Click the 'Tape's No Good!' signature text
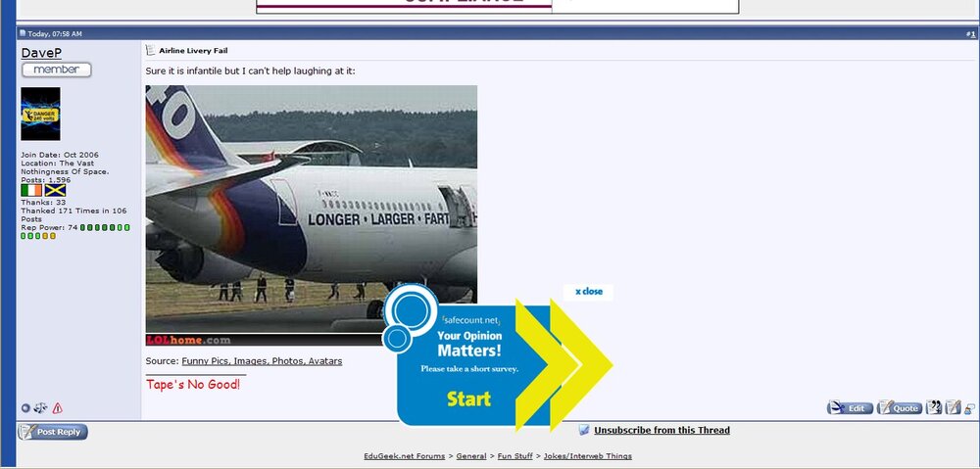980x469 pixels. point(193,384)
